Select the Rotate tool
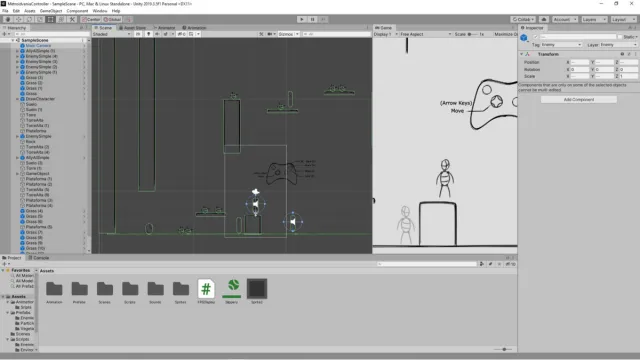This screenshot has width=640, height=360. pyautogui.click(x=29, y=19)
